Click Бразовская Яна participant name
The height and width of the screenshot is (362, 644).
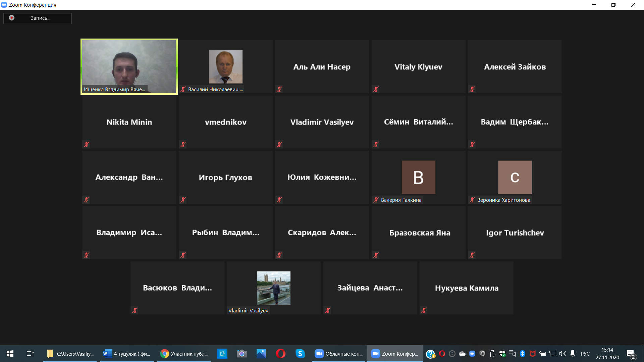point(420,233)
